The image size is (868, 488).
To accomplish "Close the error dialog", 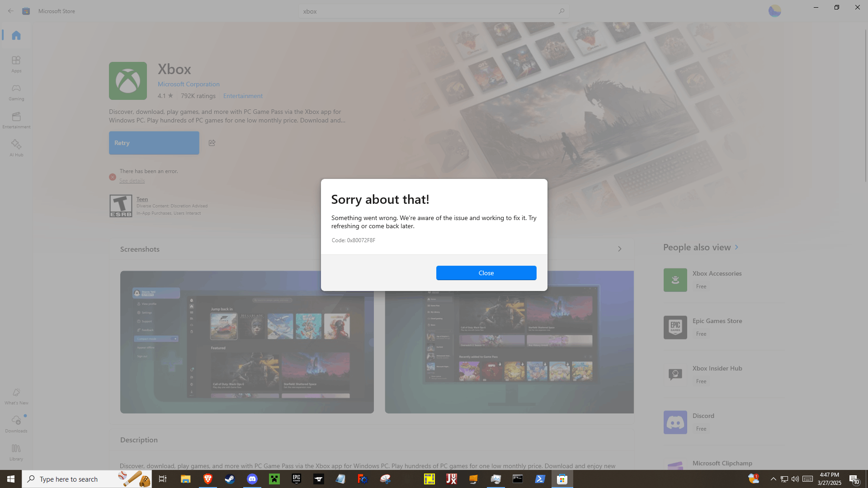I will [486, 273].
